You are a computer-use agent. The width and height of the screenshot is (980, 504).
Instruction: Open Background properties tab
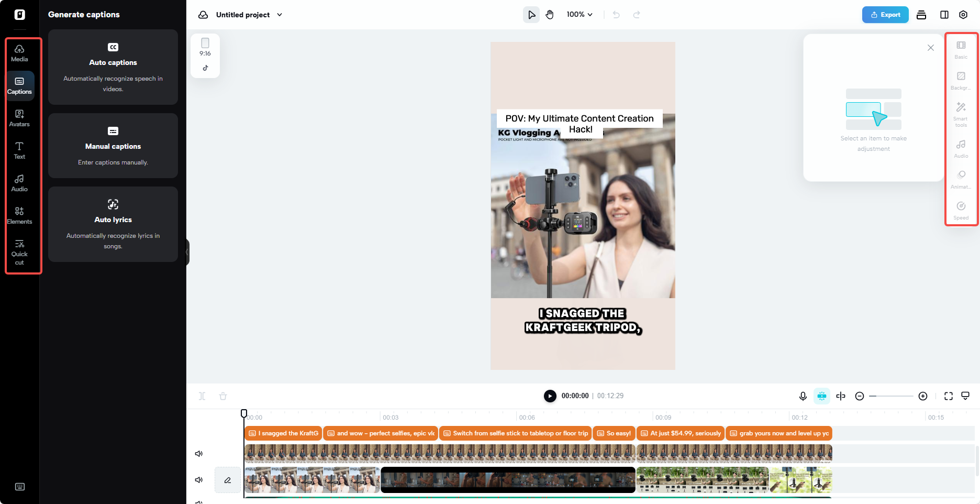pos(961,81)
